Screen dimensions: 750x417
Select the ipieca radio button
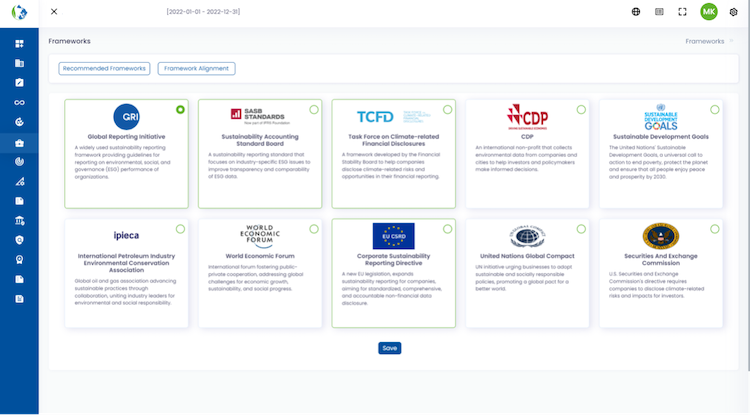(180, 229)
